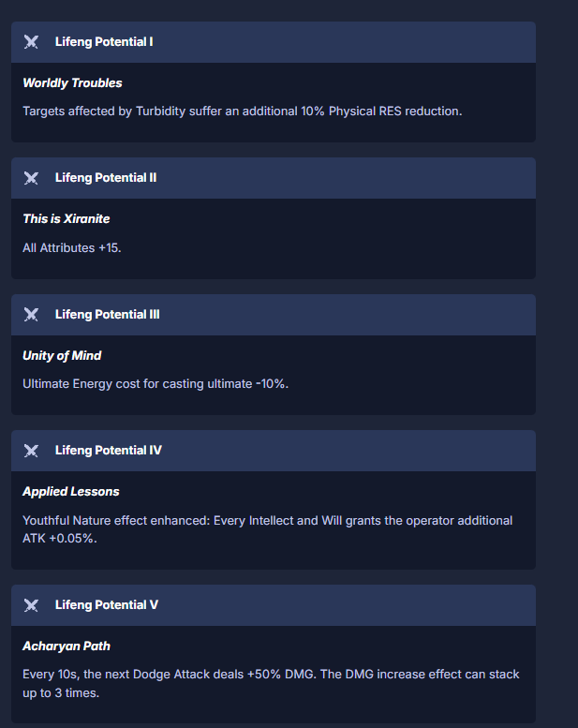This screenshot has height=728, width=578.
Task: Click the Dodge Attack +50% DMG description
Action: click(270, 683)
